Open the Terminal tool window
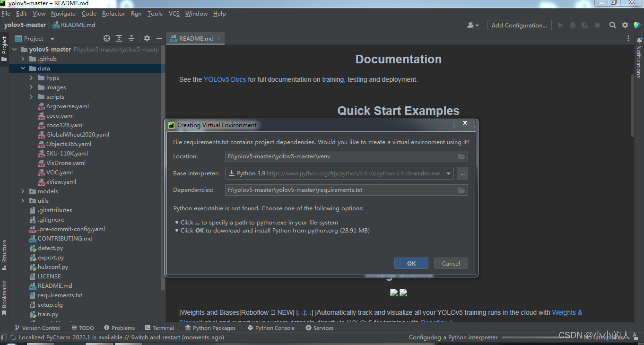The width and height of the screenshot is (644, 345). (x=159, y=328)
